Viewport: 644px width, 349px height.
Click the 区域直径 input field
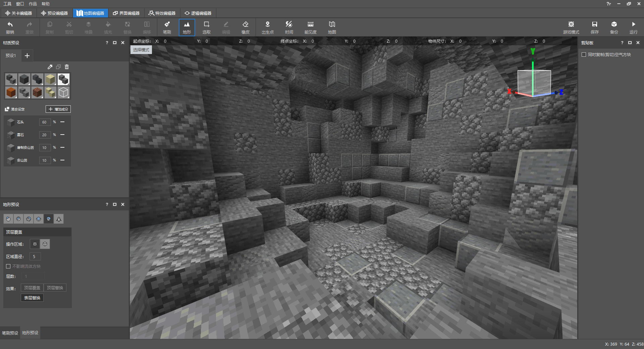(35, 257)
